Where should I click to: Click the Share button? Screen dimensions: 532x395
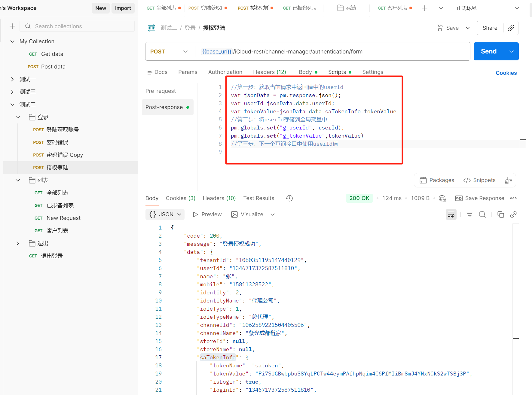tap(490, 28)
